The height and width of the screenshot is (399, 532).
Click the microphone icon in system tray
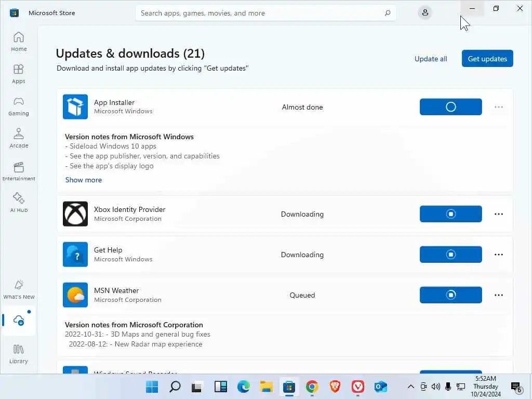coord(448,387)
